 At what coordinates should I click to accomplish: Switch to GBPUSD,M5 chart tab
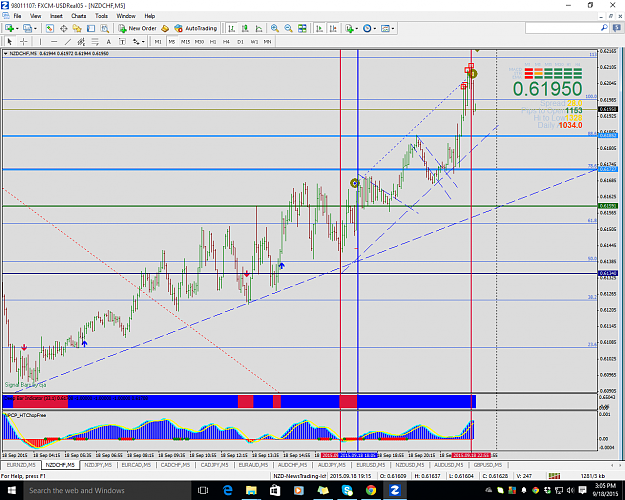(x=487, y=465)
